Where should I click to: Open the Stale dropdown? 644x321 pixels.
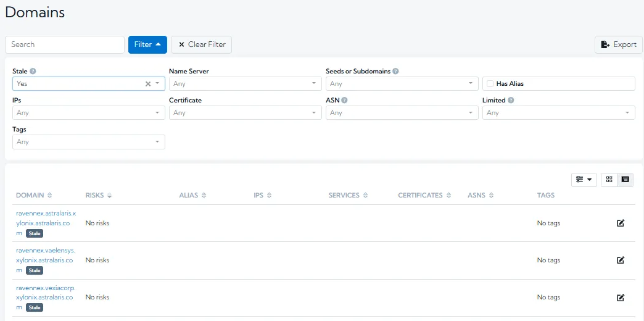pyautogui.click(x=89, y=84)
